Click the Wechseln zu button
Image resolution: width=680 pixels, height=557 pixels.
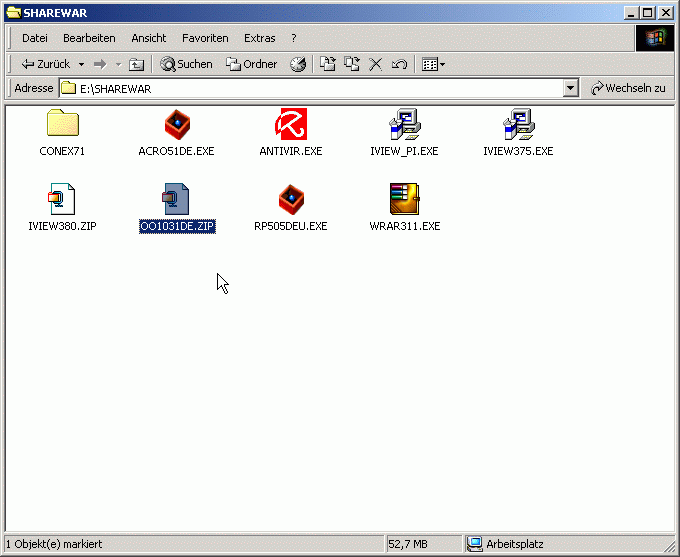tap(628, 88)
